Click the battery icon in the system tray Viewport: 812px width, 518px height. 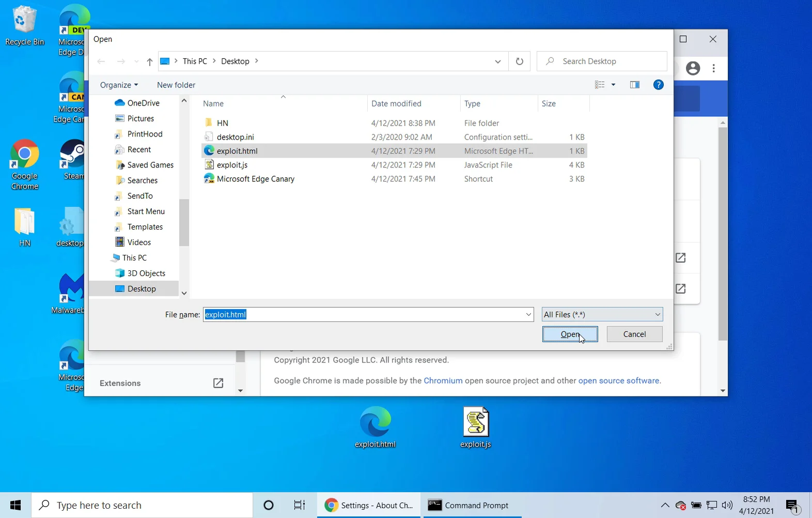[x=696, y=505]
